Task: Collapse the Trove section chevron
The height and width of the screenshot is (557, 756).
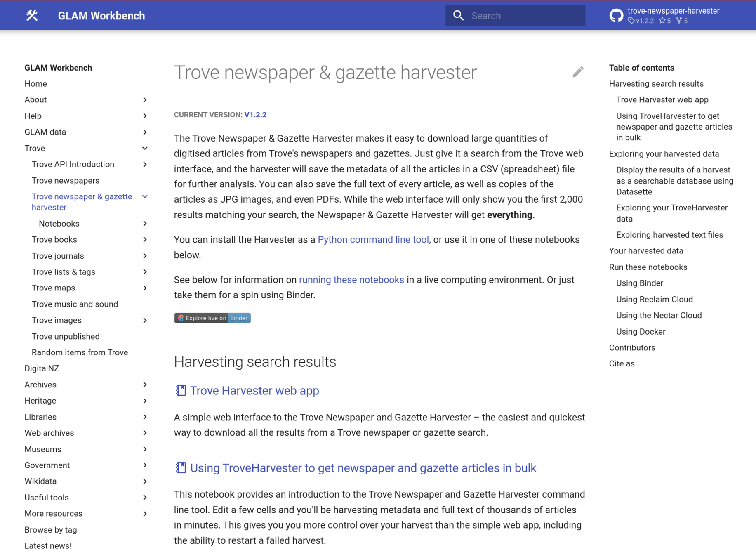Action: (145, 148)
